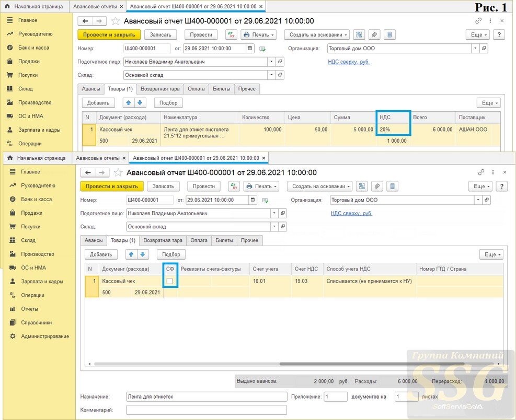Click the paperclip attachments icon in the lower window
This screenshot has height=420, width=516.
[377, 186]
